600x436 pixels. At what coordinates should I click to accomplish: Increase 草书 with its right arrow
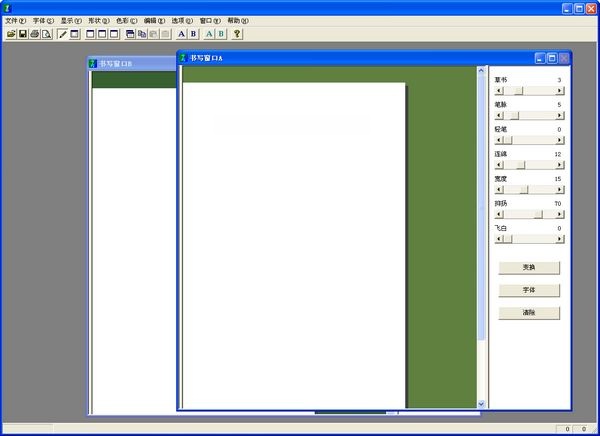pos(559,91)
